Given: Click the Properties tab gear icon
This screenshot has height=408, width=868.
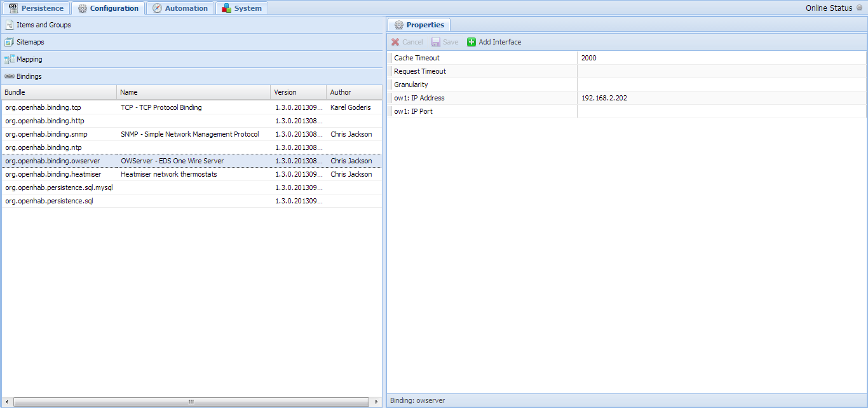Looking at the screenshot, I should [x=399, y=25].
